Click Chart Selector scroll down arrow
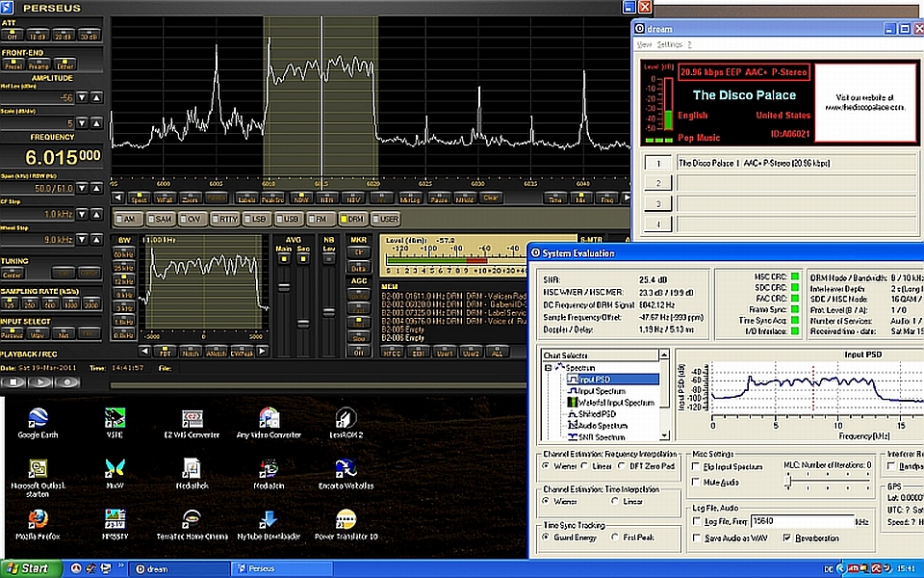 pyautogui.click(x=664, y=435)
